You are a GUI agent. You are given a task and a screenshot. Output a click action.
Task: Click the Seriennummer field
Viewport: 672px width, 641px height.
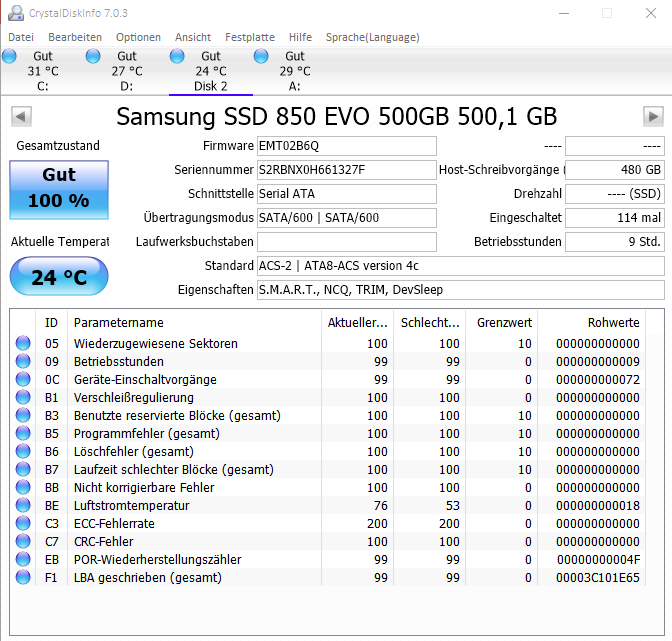(x=347, y=170)
